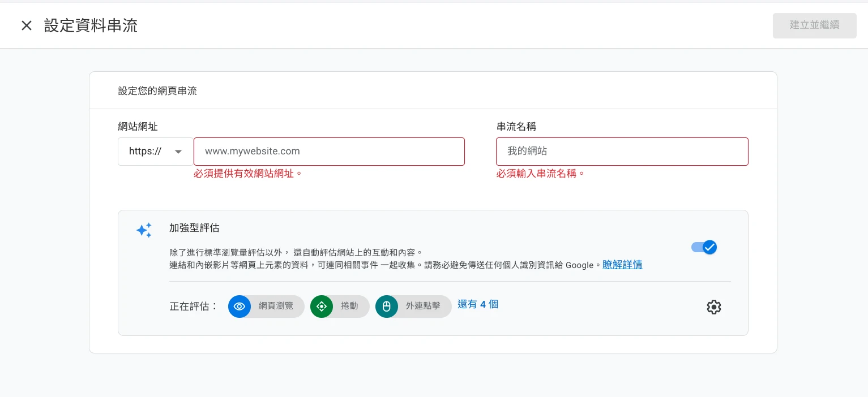Click the 必須提供有效網站網址 error message
This screenshot has width=868, height=397.
pyautogui.click(x=247, y=174)
